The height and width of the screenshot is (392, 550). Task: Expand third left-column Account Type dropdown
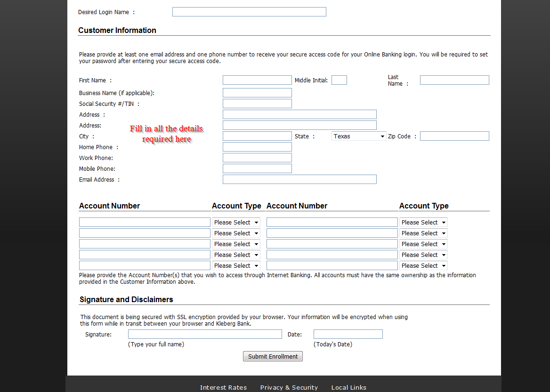pyautogui.click(x=236, y=244)
